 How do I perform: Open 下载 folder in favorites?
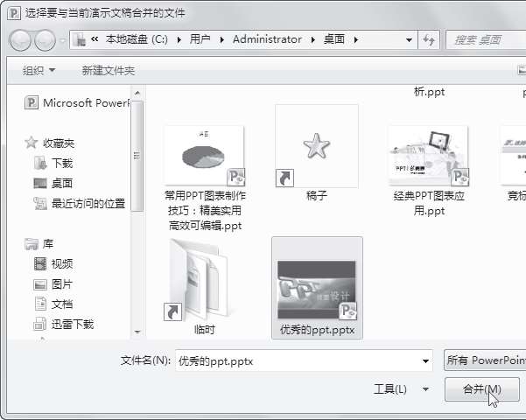[x=61, y=163]
